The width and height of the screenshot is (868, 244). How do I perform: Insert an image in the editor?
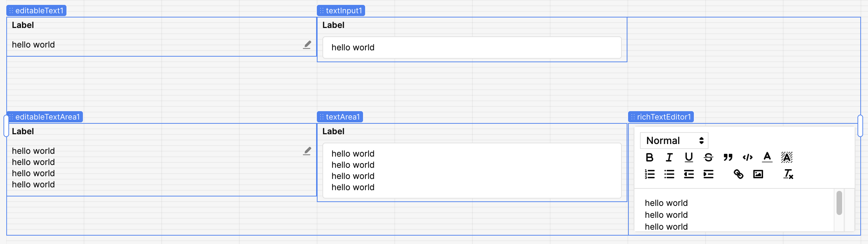pos(758,174)
